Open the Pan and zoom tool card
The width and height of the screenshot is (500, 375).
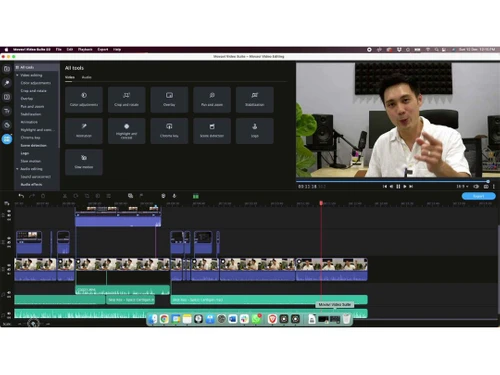(212, 99)
